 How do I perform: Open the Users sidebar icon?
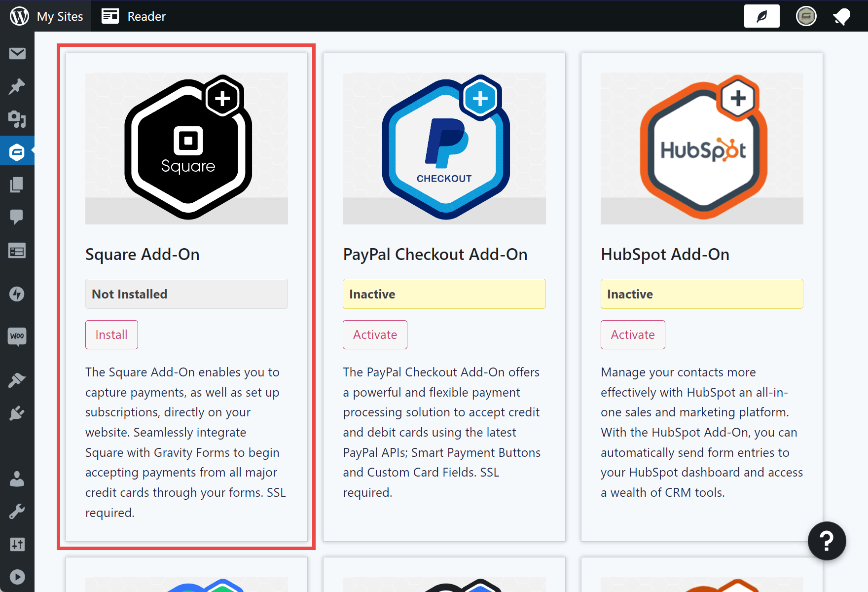tap(17, 479)
